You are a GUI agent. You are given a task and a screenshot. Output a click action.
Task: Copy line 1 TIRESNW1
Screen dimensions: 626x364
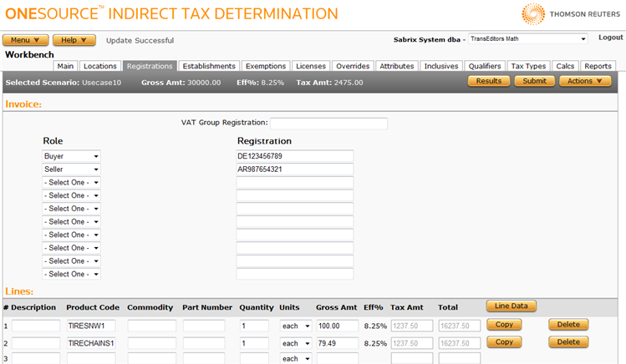click(503, 325)
